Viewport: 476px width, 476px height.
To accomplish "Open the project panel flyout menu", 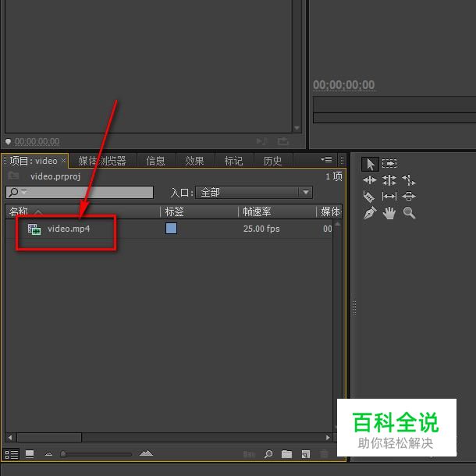I will pyautogui.click(x=326, y=160).
